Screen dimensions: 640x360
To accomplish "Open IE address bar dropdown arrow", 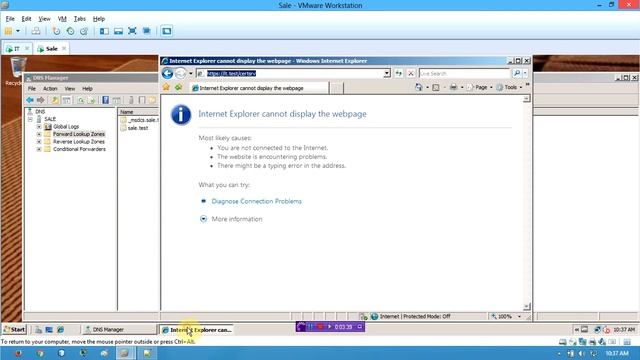I will 387,73.
